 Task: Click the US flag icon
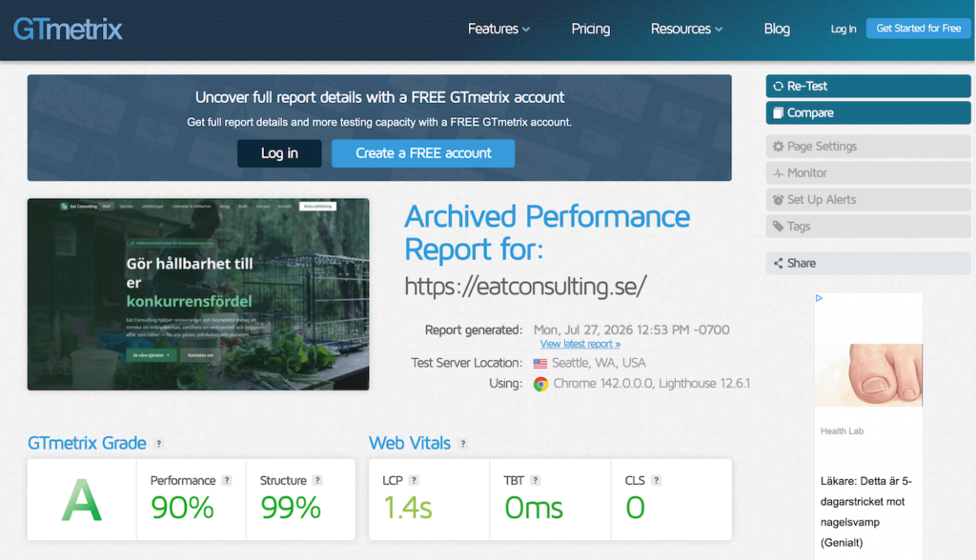point(540,364)
